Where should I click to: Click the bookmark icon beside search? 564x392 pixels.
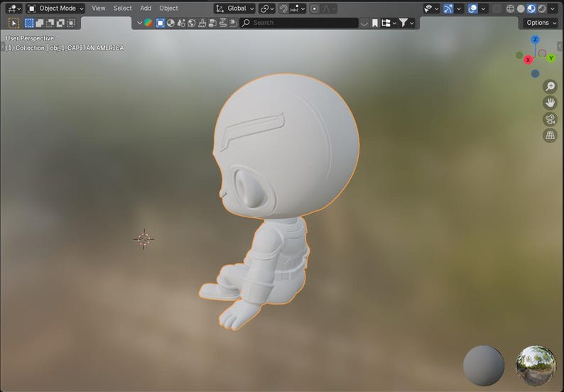375,23
